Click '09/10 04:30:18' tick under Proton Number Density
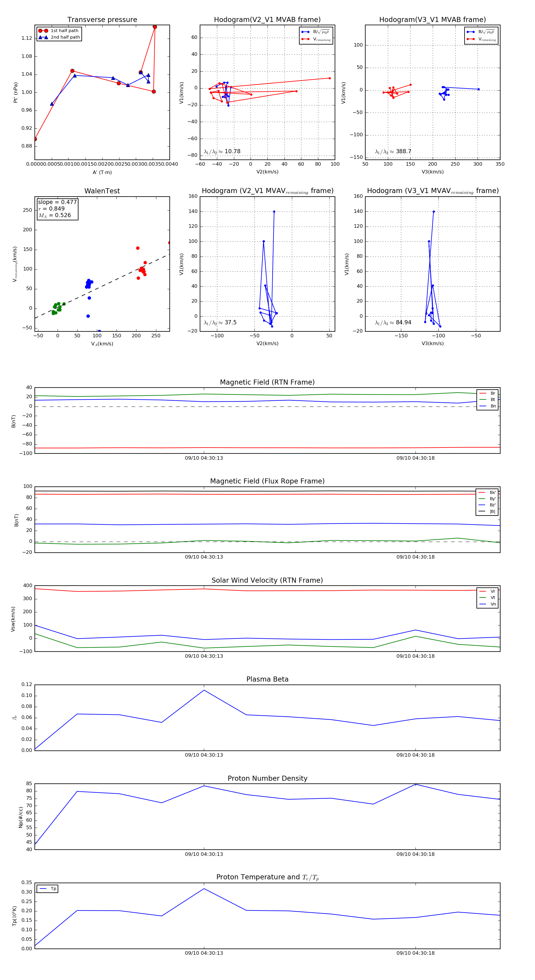The width and height of the screenshot is (535, 980). click(x=416, y=854)
